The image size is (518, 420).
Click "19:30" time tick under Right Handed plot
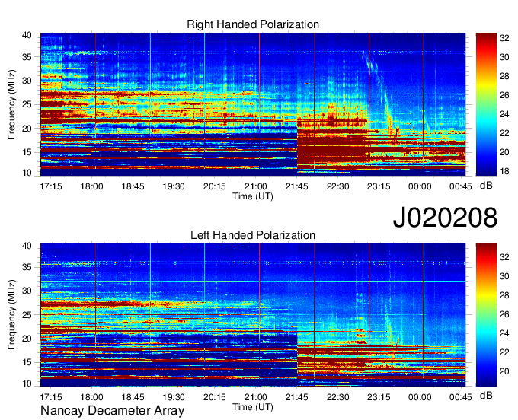pos(174,186)
